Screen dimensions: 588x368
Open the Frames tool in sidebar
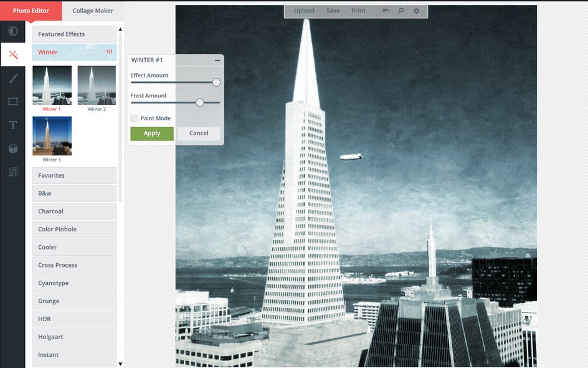pyautogui.click(x=13, y=102)
